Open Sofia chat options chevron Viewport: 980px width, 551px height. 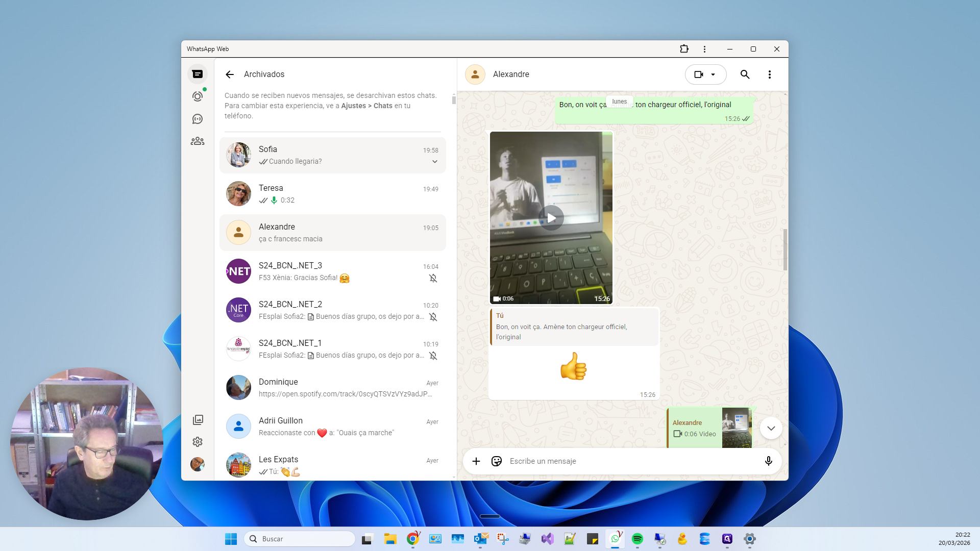(x=435, y=162)
